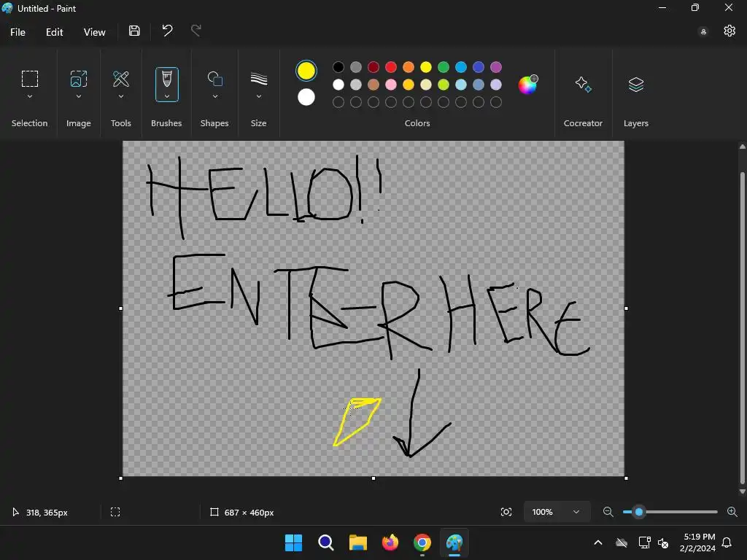
Task: Select primary Color 1 yellow circle
Action: coord(306,71)
